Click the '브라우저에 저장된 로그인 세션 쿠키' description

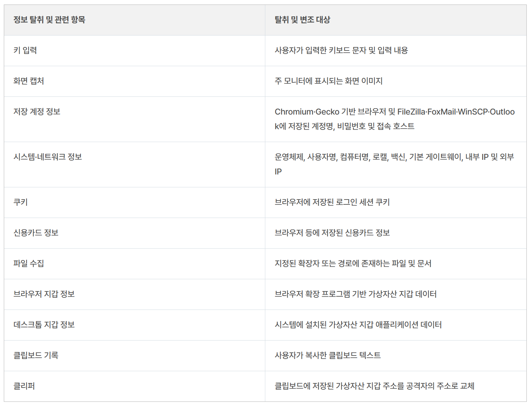pos(332,202)
